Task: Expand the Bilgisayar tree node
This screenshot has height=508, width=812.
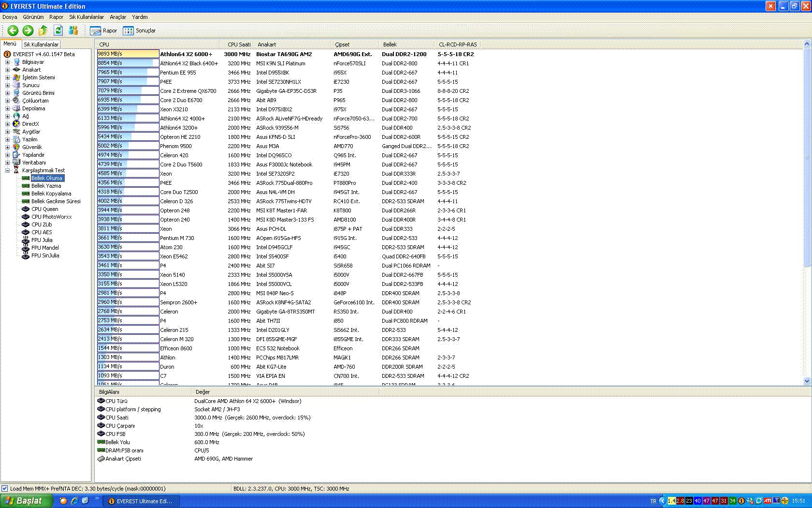Action: point(7,62)
